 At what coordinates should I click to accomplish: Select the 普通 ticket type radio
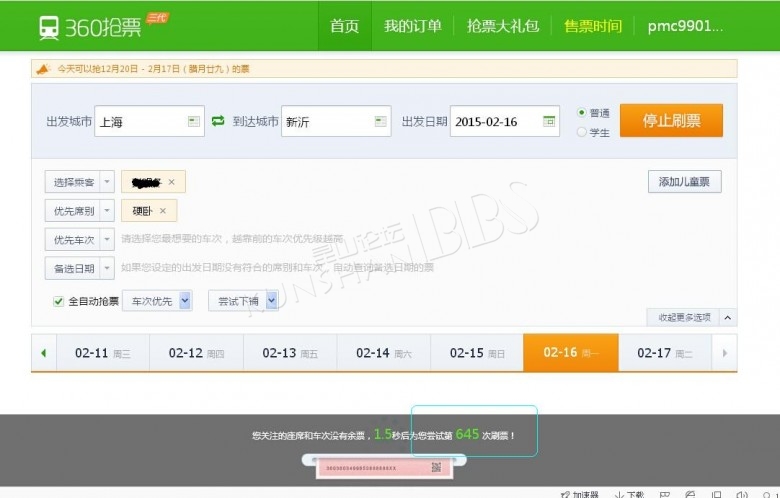tap(582, 112)
